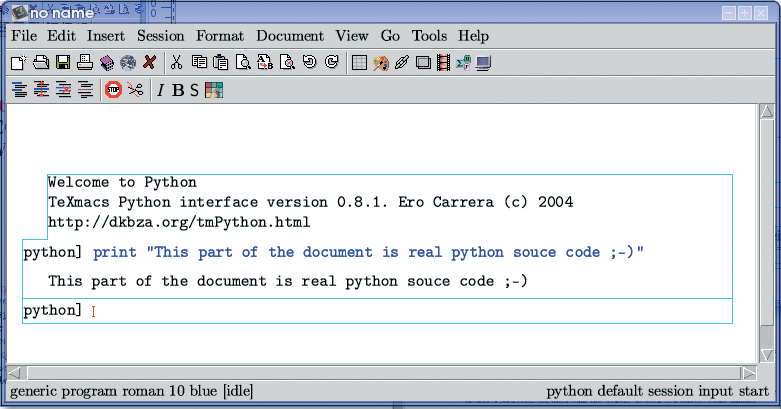781x409 pixels.
Task: Open the Session menu
Action: point(160,36)
